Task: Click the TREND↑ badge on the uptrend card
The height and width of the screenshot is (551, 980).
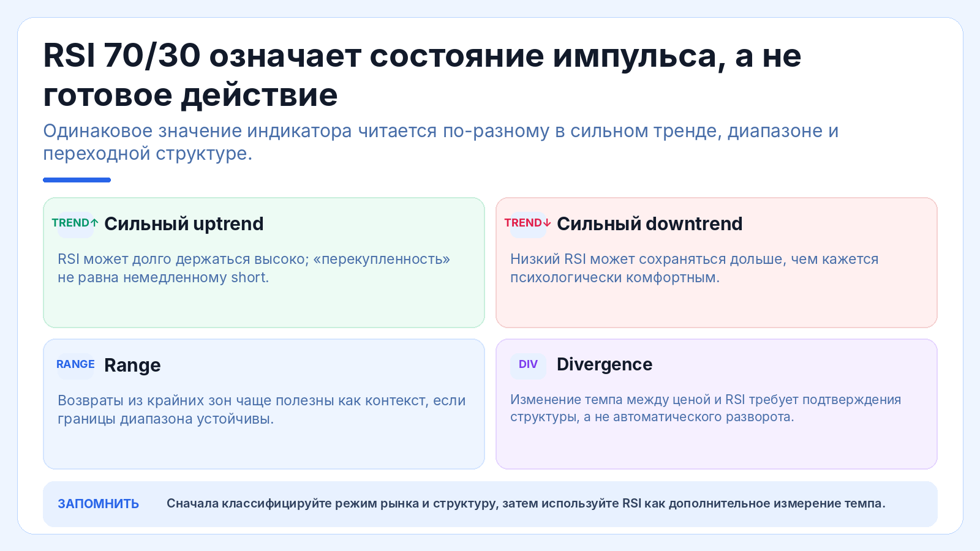Action: 75,223
